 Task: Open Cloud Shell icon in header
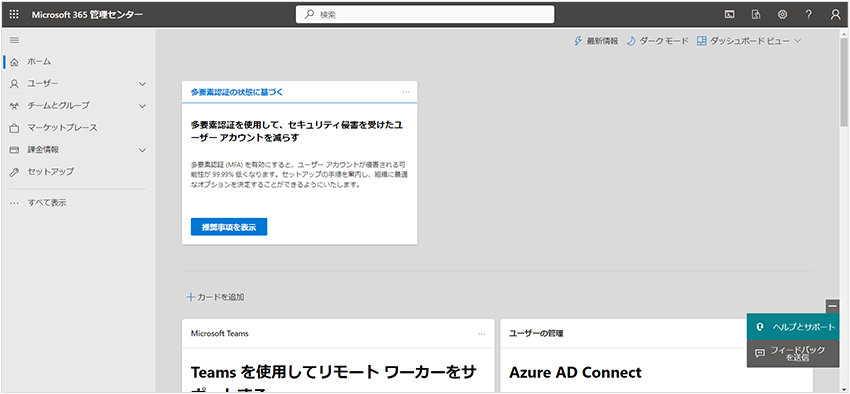pyautogui.click(x=730, y=15)
